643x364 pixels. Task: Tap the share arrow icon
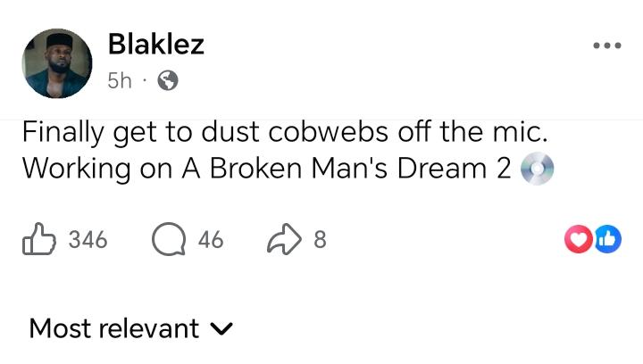pyautogui.click(x=285, y=239)
